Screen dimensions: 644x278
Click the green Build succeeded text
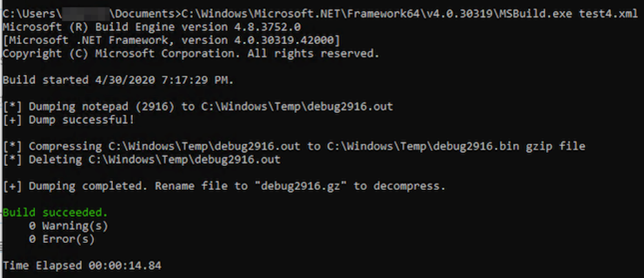point(56,213)
